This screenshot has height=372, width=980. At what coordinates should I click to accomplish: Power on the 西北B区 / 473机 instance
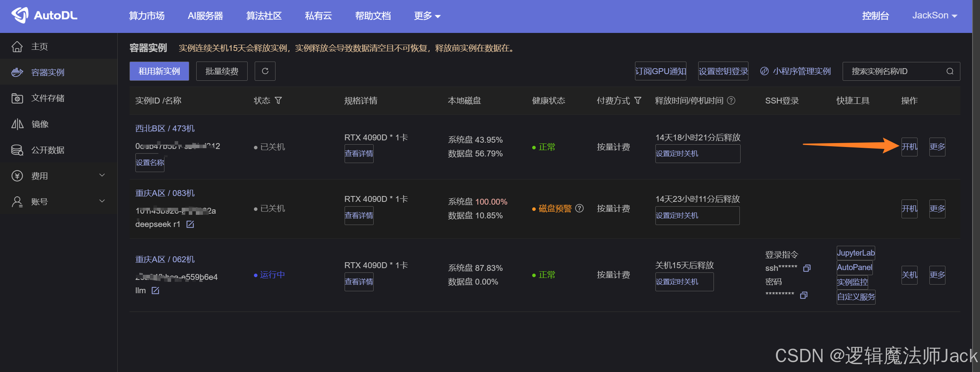(x=909, y=147)
